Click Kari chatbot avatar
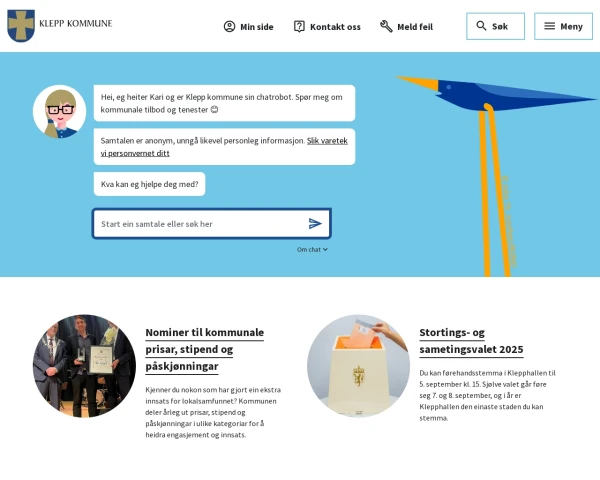Image resolution: width=600 pixels, height=480 pixels. click(x=59, y=111)
